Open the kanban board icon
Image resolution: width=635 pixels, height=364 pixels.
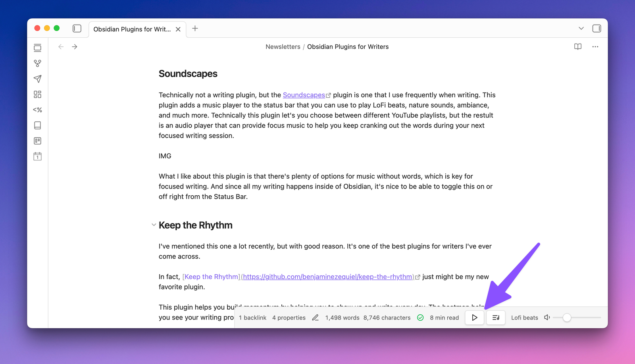click(37, 141)
